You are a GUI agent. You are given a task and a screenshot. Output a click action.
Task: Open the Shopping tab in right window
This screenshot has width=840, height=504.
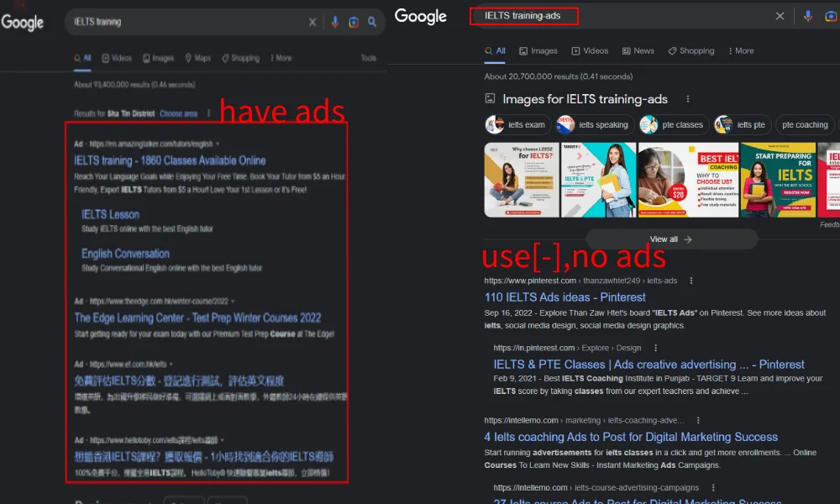click(691, 51)
